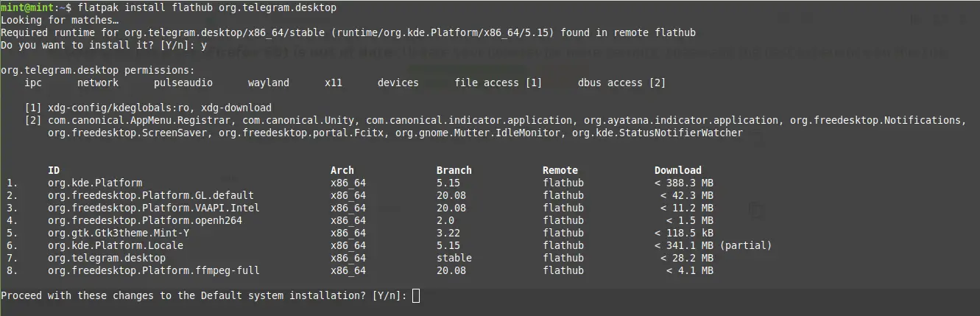Click the 'Arch' column header
The height and width of the screenshot is (316, 980).
click(342, 170)
